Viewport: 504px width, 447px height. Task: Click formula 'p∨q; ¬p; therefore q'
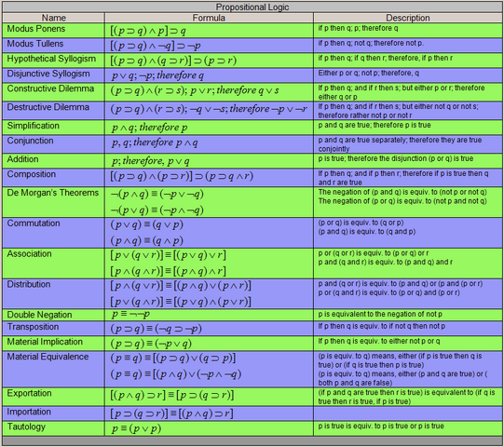(x=157, y=75)
